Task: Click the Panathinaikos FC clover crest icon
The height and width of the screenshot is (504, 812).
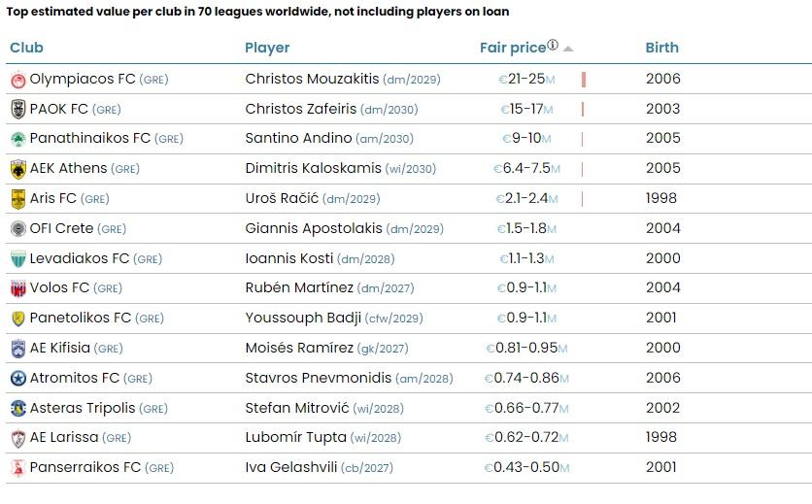Action: coord(17,139)
